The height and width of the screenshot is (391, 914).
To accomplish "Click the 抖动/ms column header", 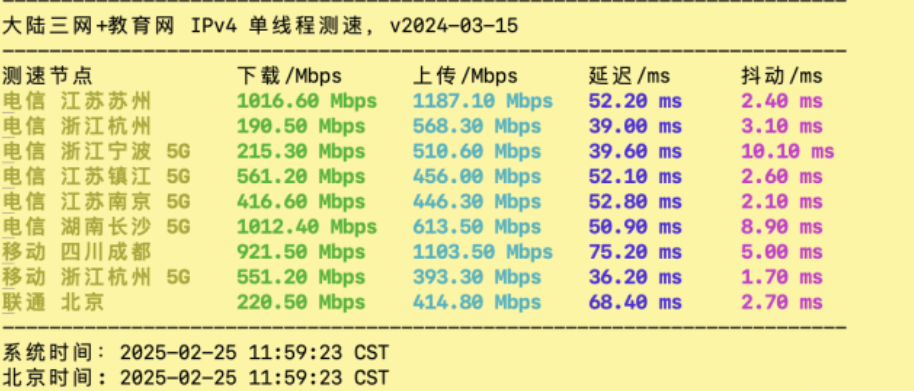I will click(x=782, y=76).
